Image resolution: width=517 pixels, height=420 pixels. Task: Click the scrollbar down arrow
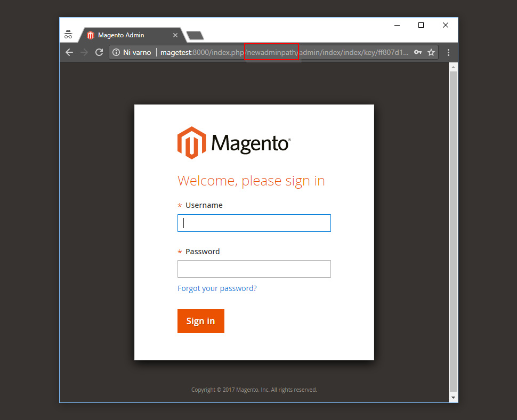pos(453,398)
